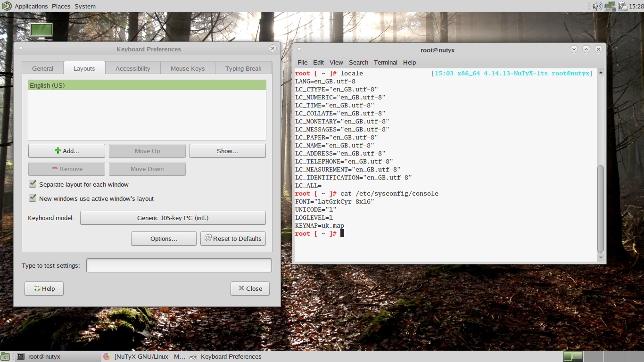
Task: Open the Applications menu
Action: [31, 6]
